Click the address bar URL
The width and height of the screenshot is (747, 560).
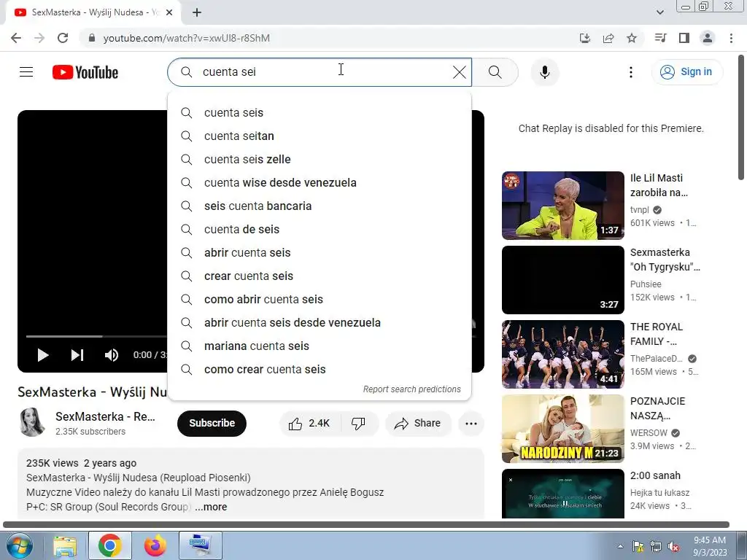[x=186, y=38]
